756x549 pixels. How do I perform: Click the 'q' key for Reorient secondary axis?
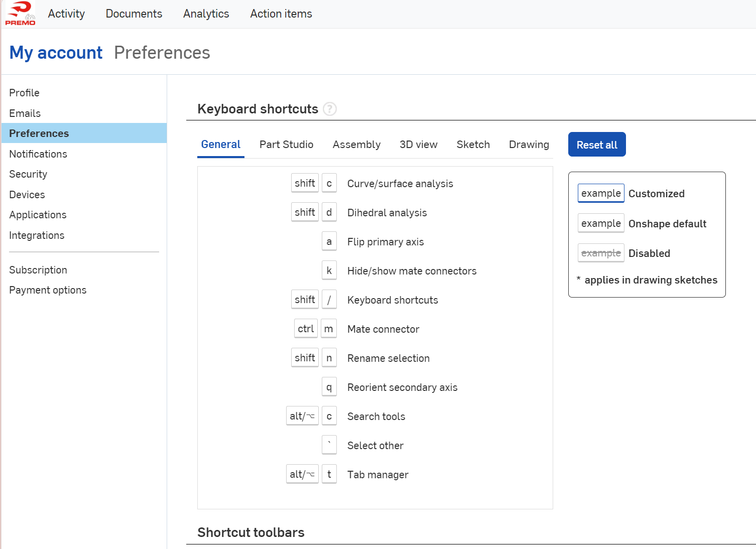click(x=329, y=387)
